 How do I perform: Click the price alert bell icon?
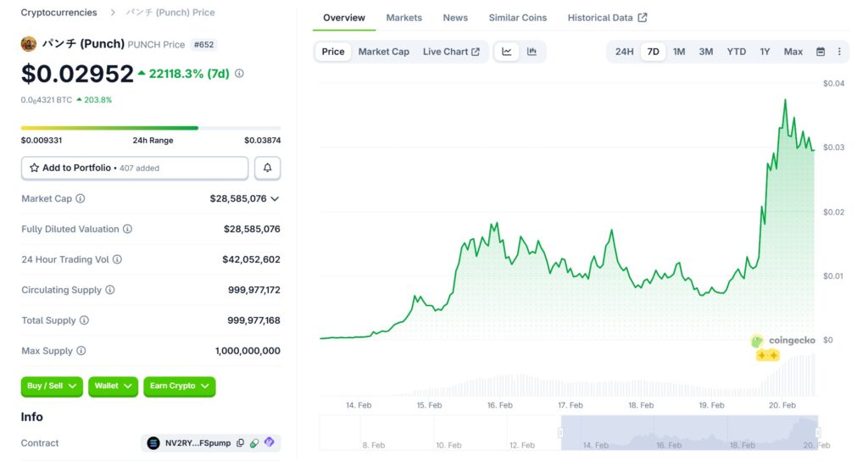tap(267, 168)
